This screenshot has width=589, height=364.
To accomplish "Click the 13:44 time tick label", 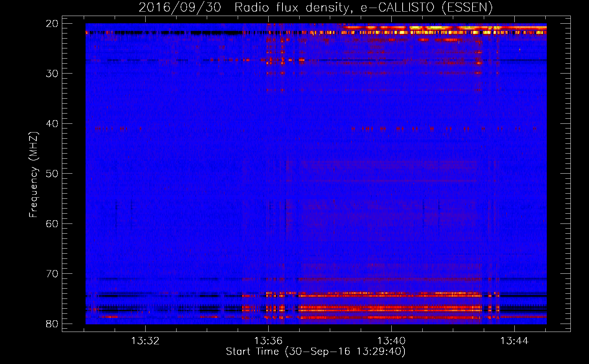I will 514,341.
